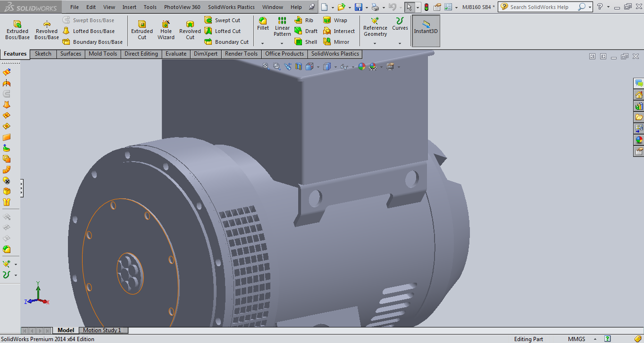Click the Edit Appearance color ball
This screenshot has width=644, height=343.
tap(361, 67)
